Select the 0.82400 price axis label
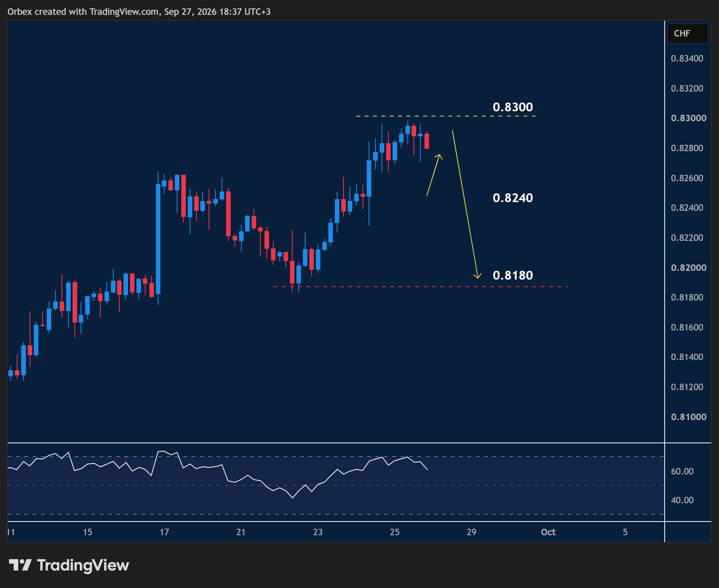 pyautogui.click(x=687, y=208)
